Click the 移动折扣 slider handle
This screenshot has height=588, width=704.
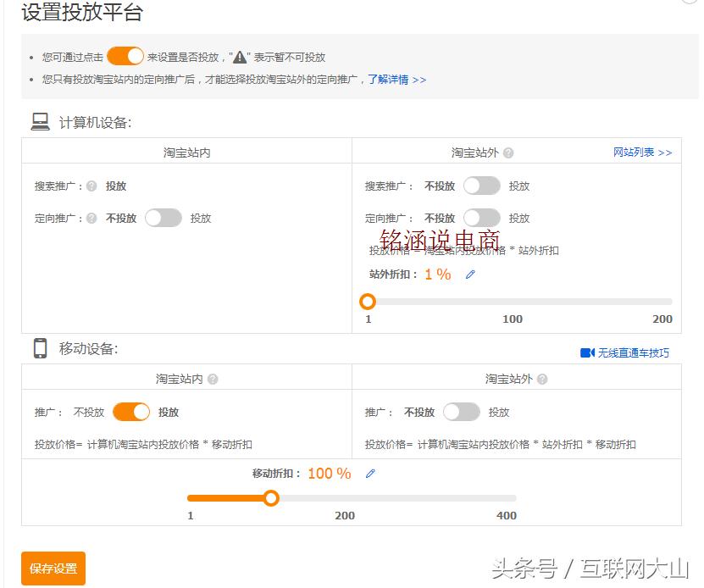(x=271, y=498)
